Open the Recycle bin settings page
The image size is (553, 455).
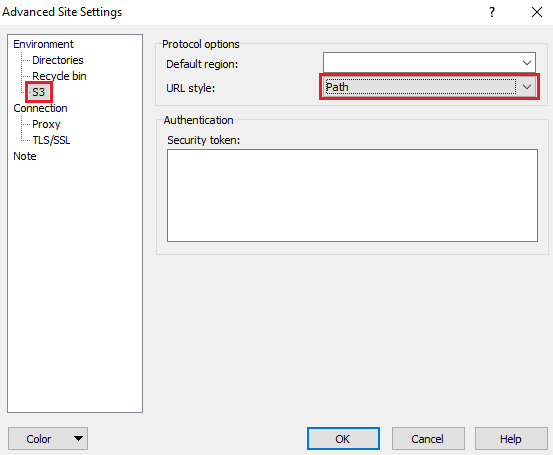click(x=59, y=76)
